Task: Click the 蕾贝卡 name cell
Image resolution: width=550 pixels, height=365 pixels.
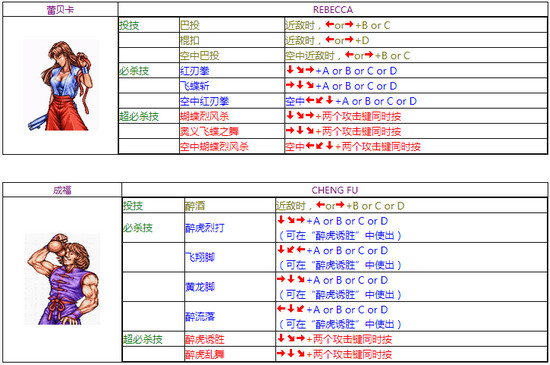Action: [60, 10]
